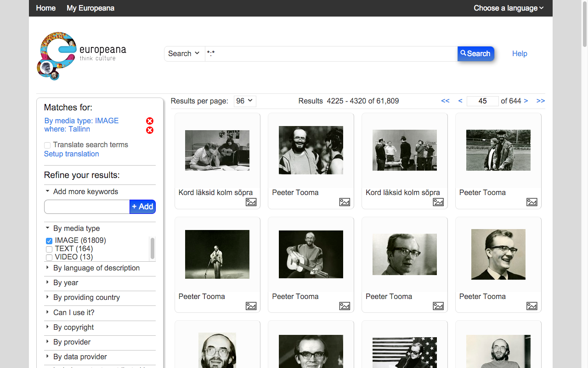Screen dimensions: 588x368
Task: Remove the 'where: Tallinn' filter
Action: tap(150, 130)
